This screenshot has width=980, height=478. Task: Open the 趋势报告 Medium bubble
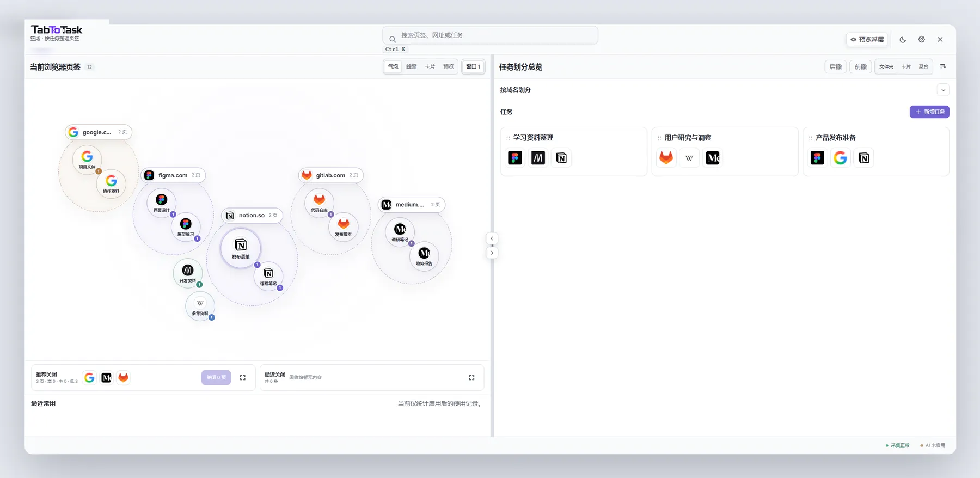(424, 256)
